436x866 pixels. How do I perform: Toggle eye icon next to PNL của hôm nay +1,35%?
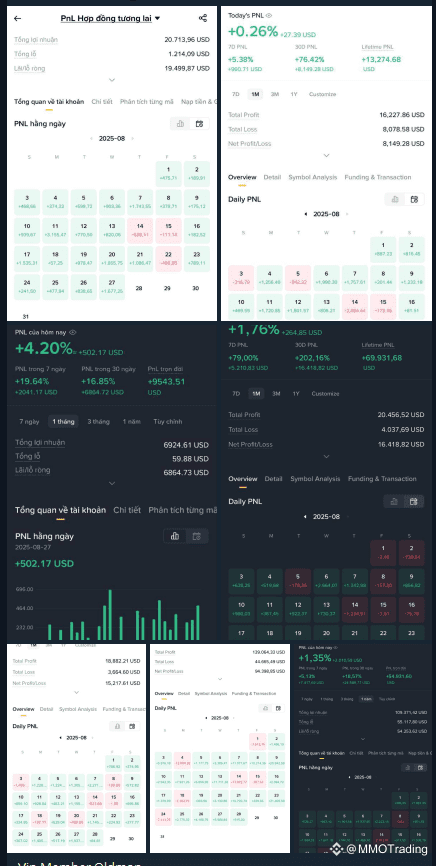(335, 647)
